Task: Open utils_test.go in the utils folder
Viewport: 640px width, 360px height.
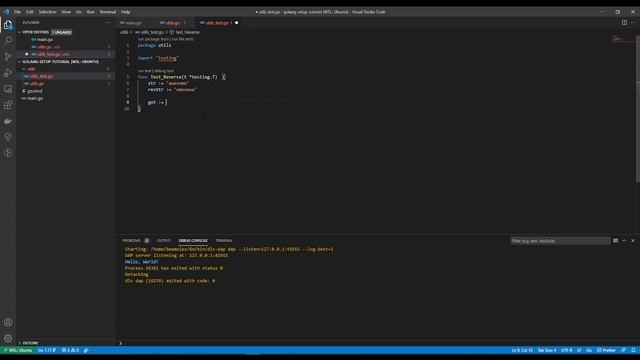Action: click(x=41, y=76)
